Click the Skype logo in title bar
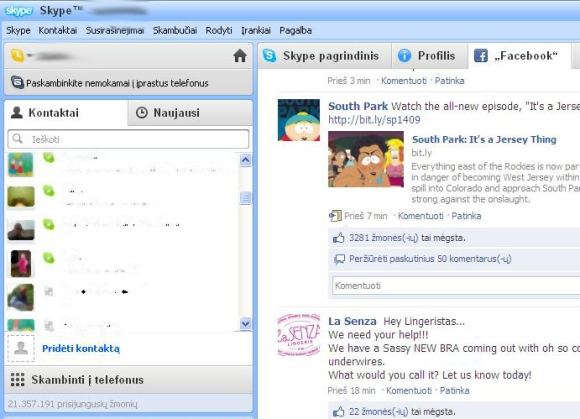This screenshot has height=419, width=580. 18,11
